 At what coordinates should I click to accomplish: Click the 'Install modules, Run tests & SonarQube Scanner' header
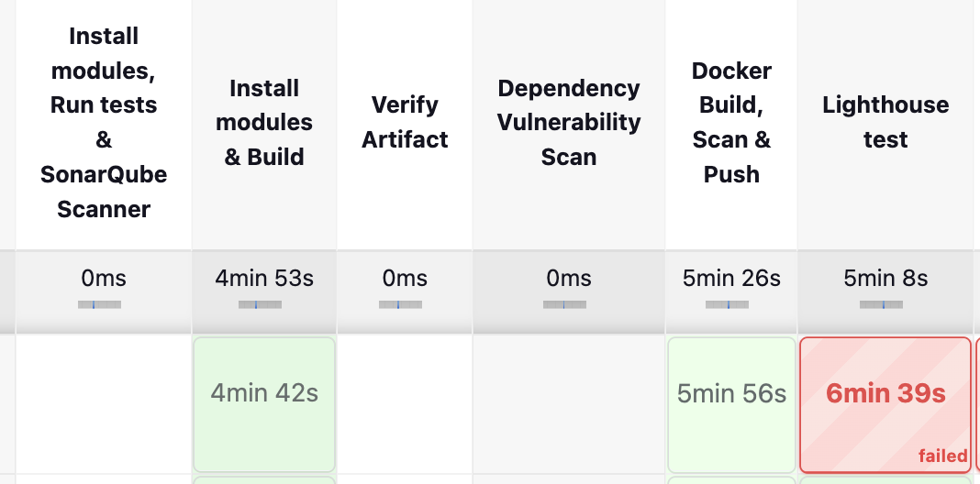pyautogui.click(x=104, y=122)
